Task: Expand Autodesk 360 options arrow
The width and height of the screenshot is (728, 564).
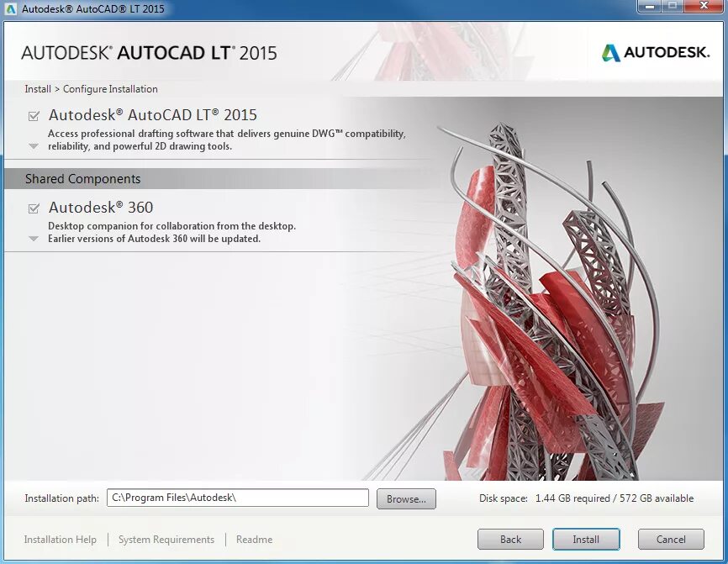Action: (34, 239)
